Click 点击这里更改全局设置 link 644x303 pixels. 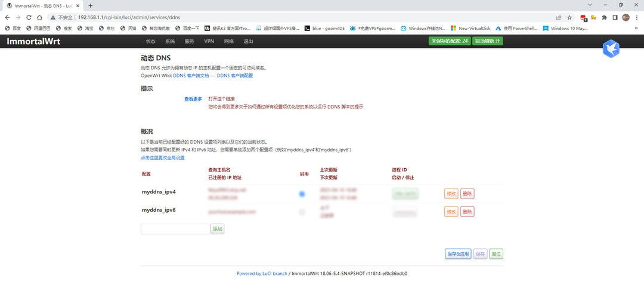pyautogui.click(x=163, y=157)
